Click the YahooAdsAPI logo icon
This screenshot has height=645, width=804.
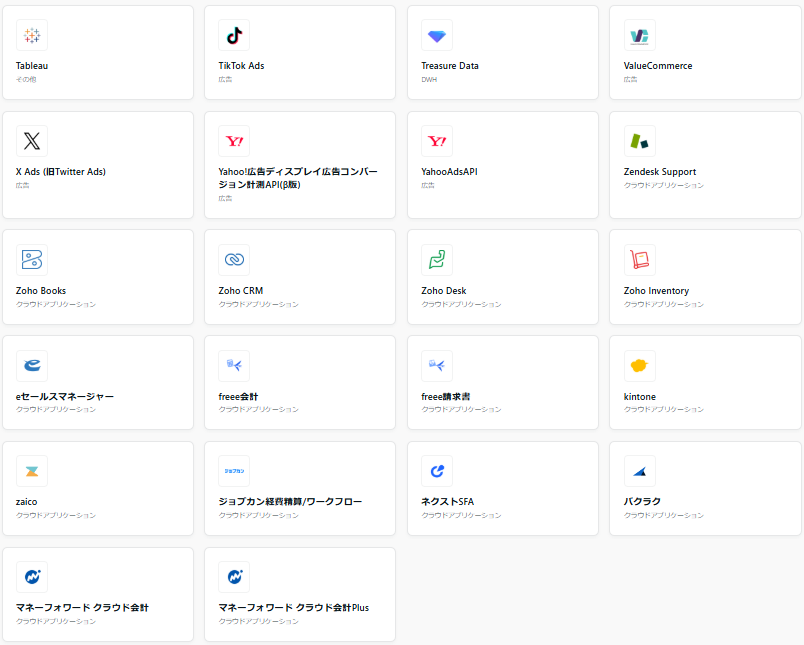coord(437,141)
